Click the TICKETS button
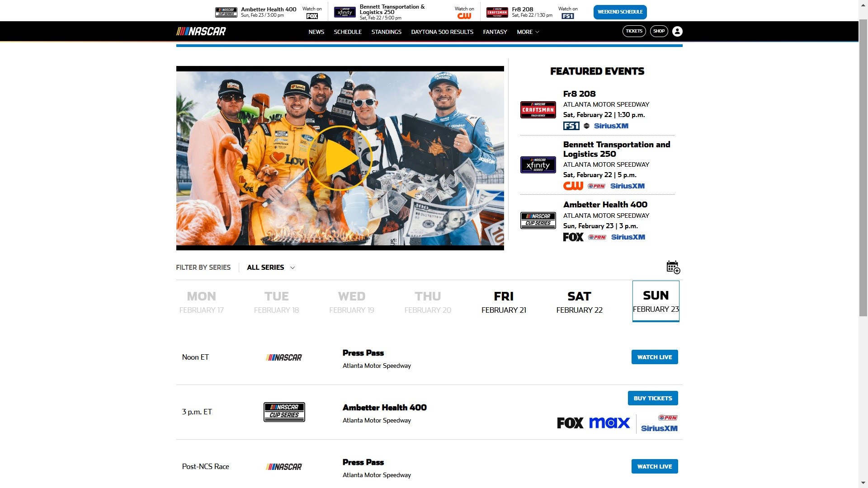868x488 pixels. click(634, 31)
